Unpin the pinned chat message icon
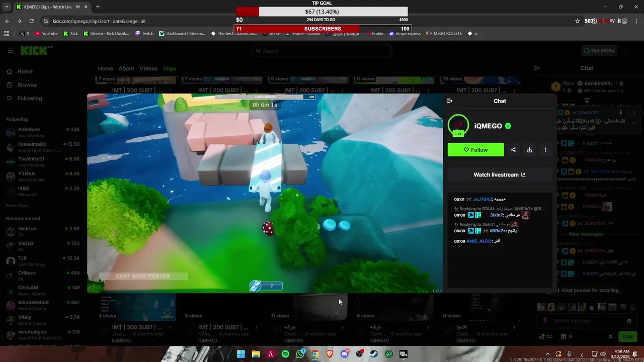The image size is (644, 362). [621, 113]
